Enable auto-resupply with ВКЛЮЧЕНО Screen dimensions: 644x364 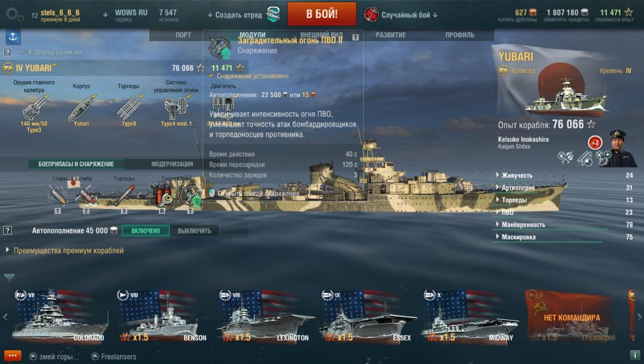pyautogui.click(x=145, y=231)
